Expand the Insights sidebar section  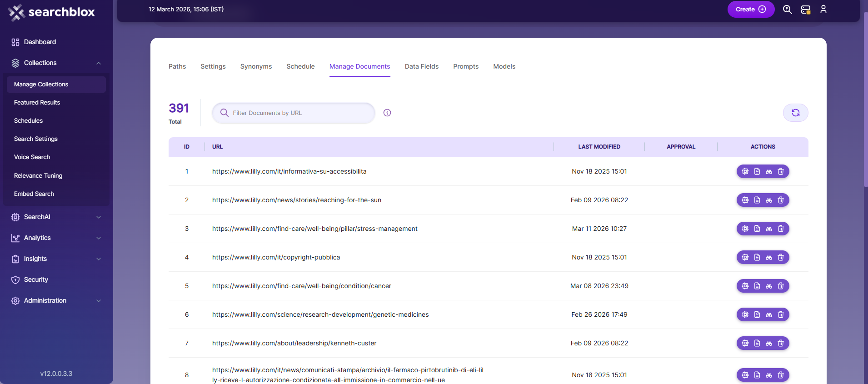tap(99, 259)
